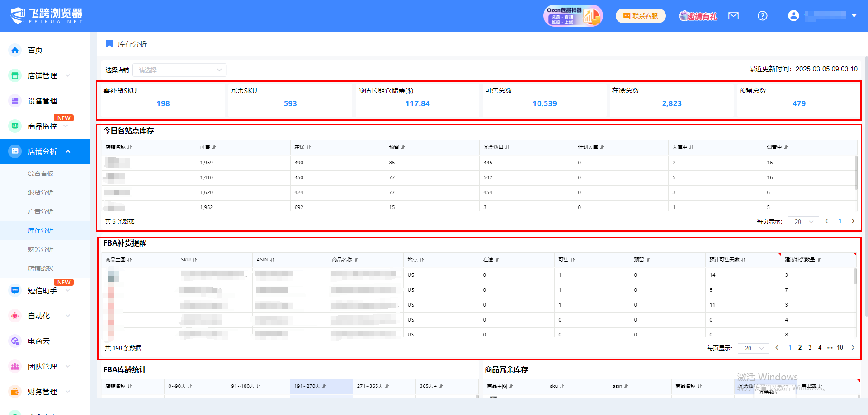Open page size dropdown in FBA补货提醒
Image resolution: width=868 pixels, height=415 pixels.
[x=753, y=348]
